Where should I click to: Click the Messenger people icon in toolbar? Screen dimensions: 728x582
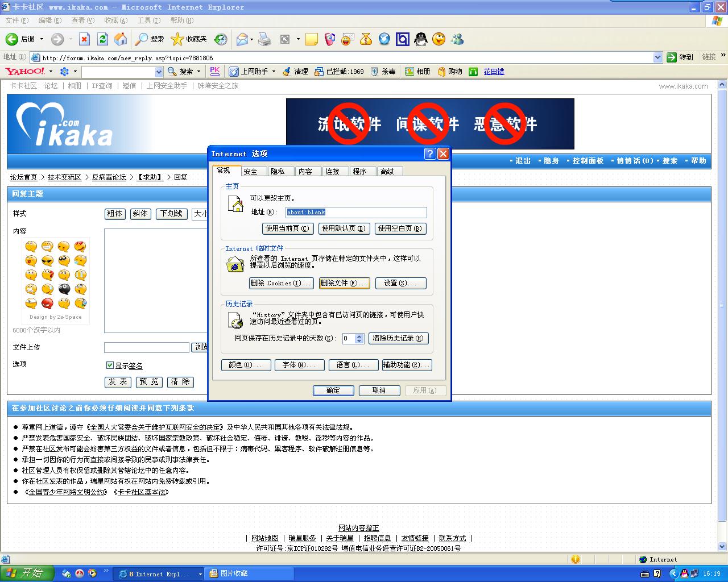coord(457,39)
